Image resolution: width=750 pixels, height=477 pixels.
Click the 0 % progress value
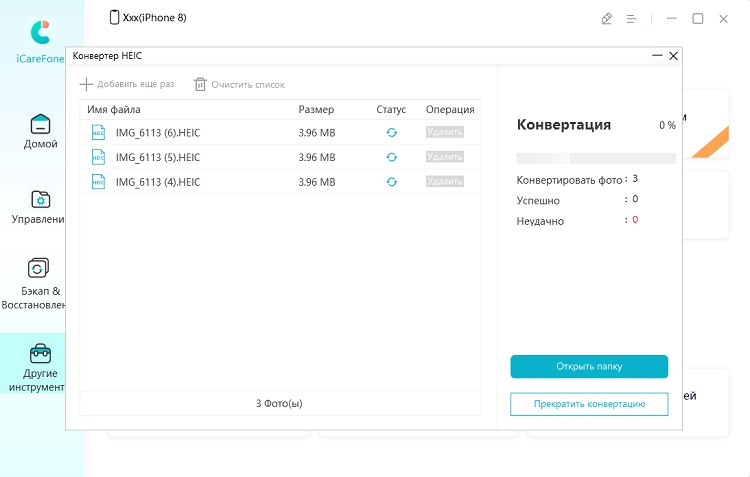tap(667, 125)
